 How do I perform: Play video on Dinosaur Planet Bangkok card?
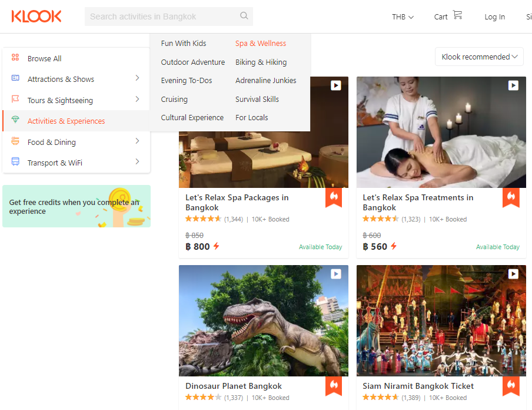336,274
